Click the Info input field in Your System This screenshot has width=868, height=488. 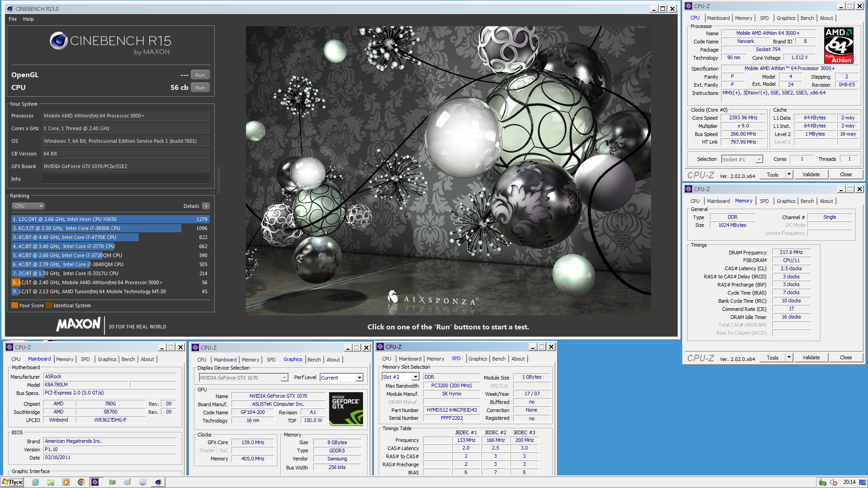tap(126, 179)
